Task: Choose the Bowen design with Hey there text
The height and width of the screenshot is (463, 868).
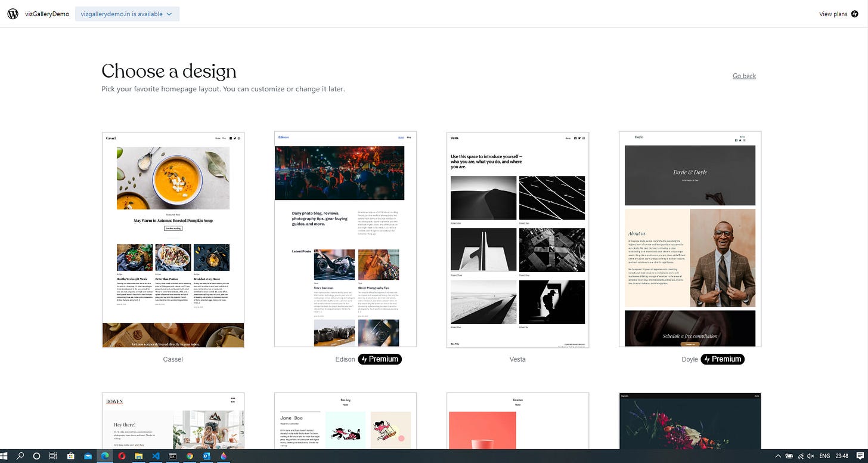Action: (173, 421)
